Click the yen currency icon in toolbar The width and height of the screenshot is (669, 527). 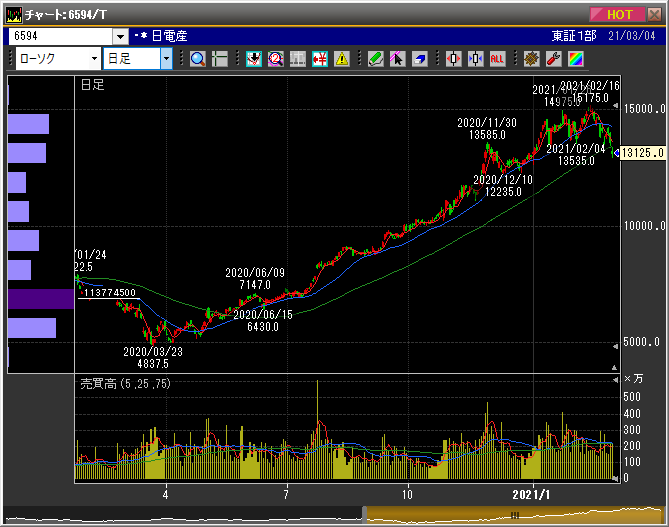click(319, 59)
